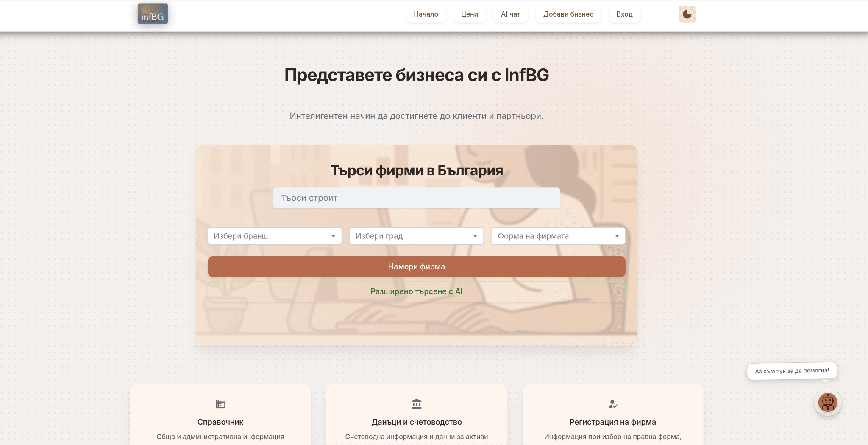Open AI чат from the navigation
The image size is (868, 445).
click(511, 14)
